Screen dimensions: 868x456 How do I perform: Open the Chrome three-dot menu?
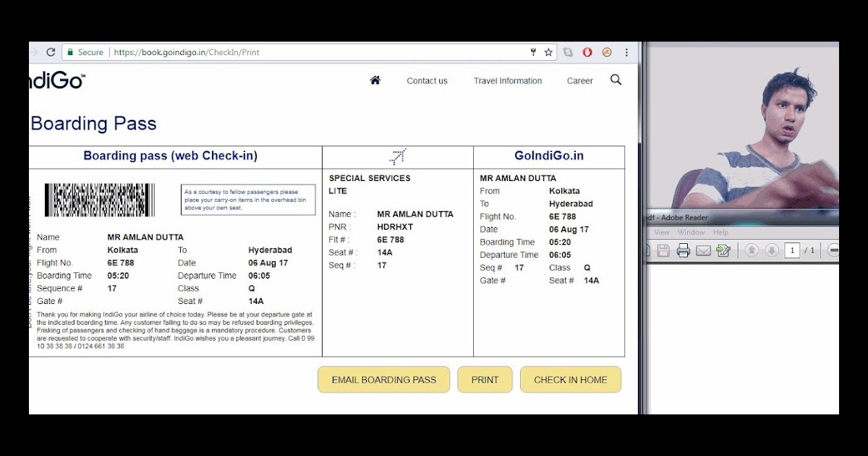[x=626, y=52]
